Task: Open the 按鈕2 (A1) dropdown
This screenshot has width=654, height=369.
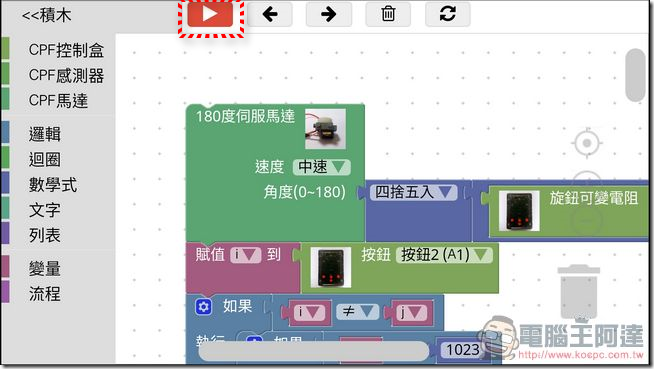Action: point(444,255)
